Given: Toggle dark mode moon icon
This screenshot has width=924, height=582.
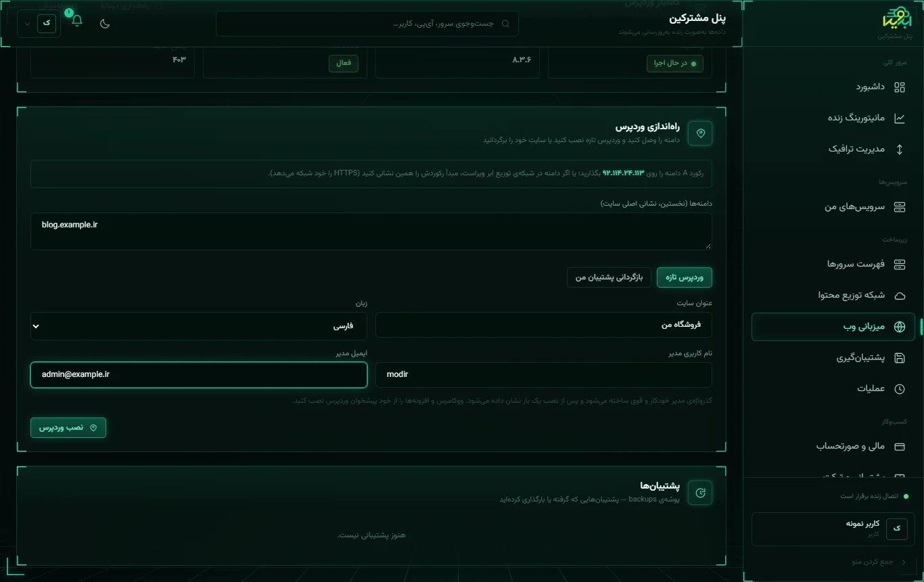Looking at the screenshot, I should 105,24.
